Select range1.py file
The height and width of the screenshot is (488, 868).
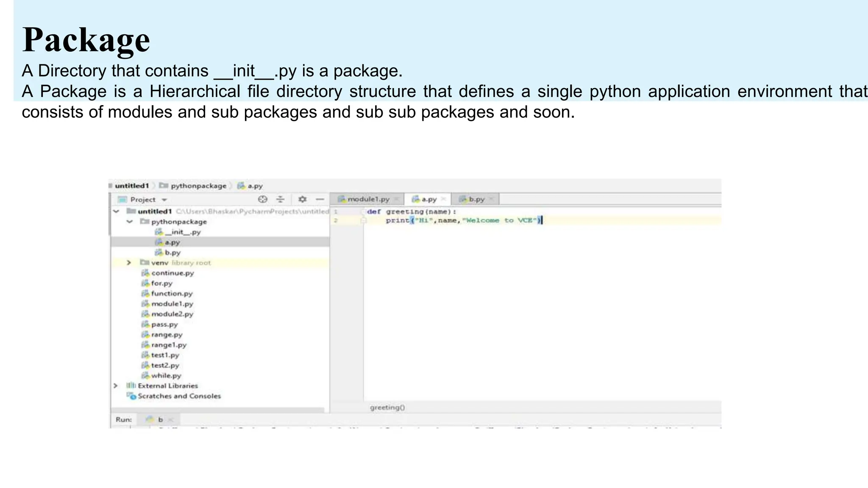(x=169, y=345)
